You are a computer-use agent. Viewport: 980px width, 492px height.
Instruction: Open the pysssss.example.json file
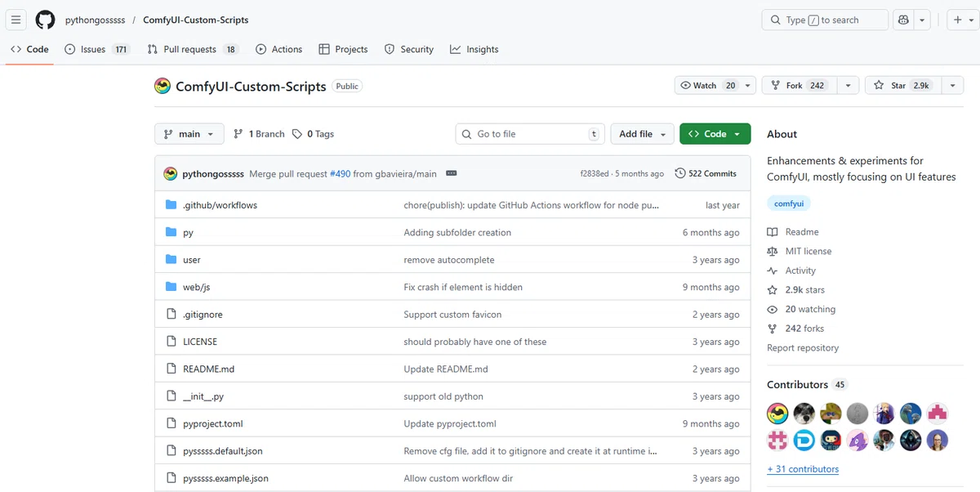[x=225, y=478]
